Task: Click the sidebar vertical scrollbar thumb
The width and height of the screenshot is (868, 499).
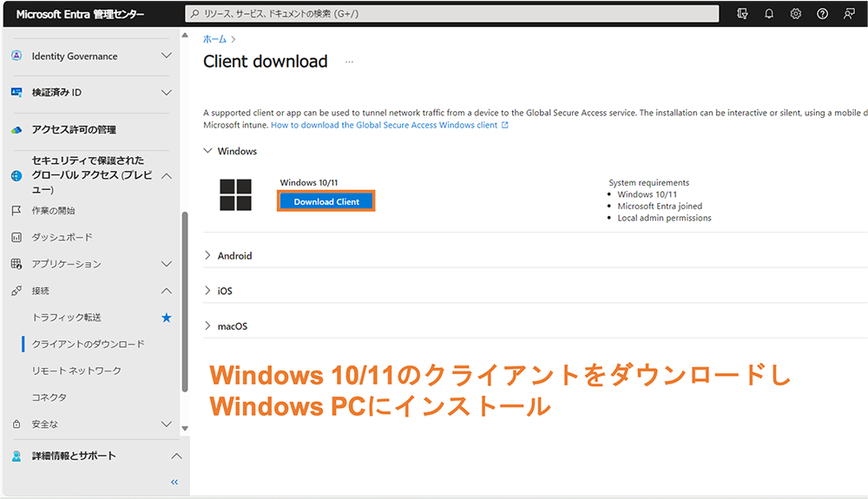Action: tap(185, 301)
